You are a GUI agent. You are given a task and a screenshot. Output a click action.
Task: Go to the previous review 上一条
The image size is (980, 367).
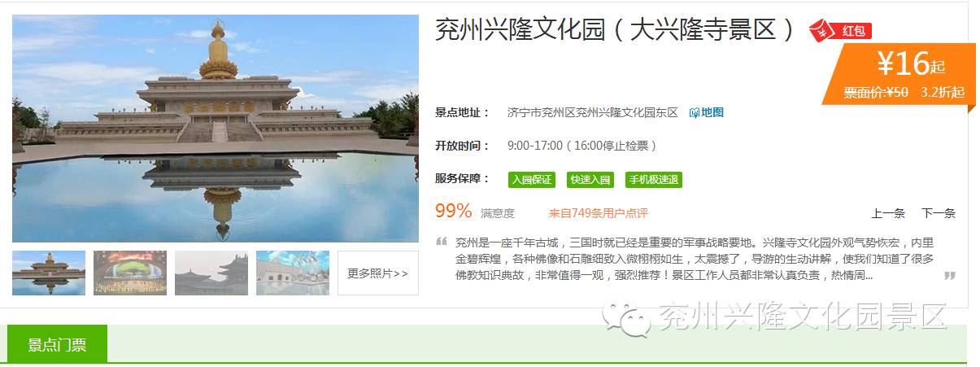(x=888, y=213)
